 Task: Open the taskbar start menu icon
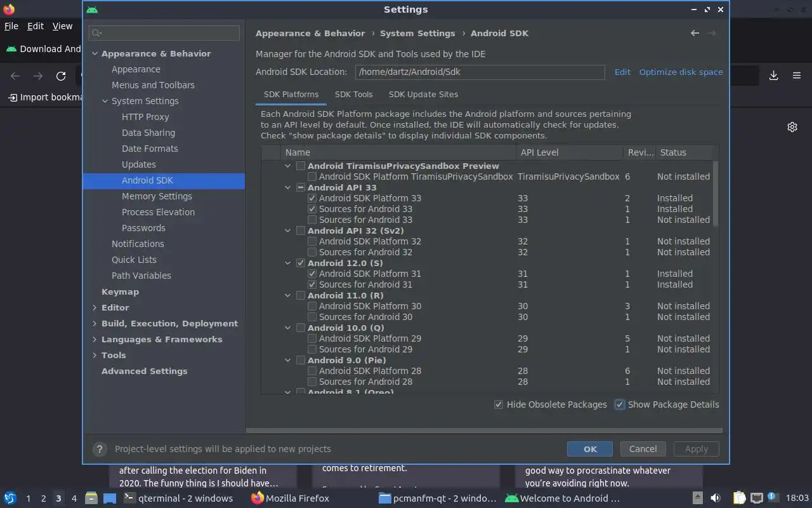pos(10,498)
